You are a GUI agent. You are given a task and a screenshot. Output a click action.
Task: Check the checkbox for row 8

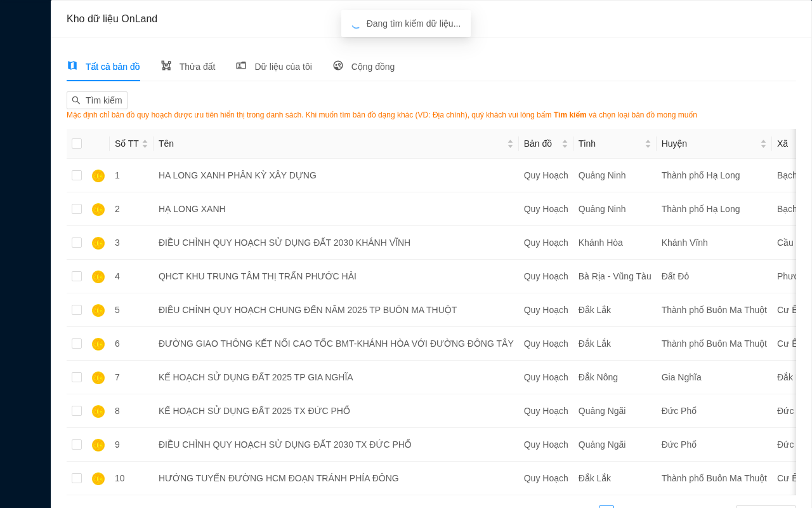(x=77, y=411)
